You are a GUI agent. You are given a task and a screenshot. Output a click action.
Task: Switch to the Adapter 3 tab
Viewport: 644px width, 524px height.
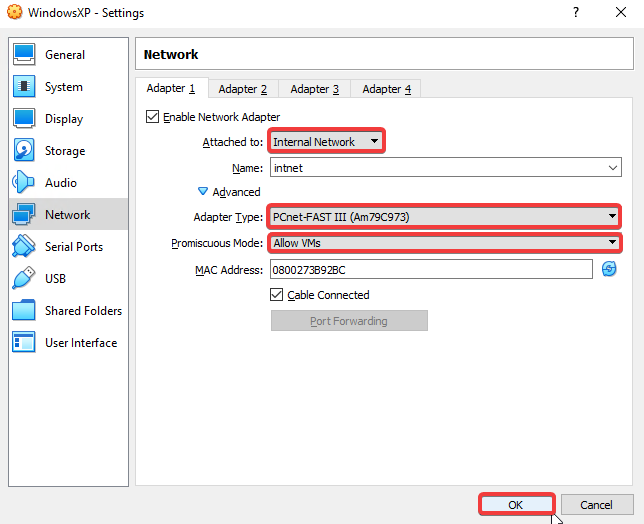[315, 89]
